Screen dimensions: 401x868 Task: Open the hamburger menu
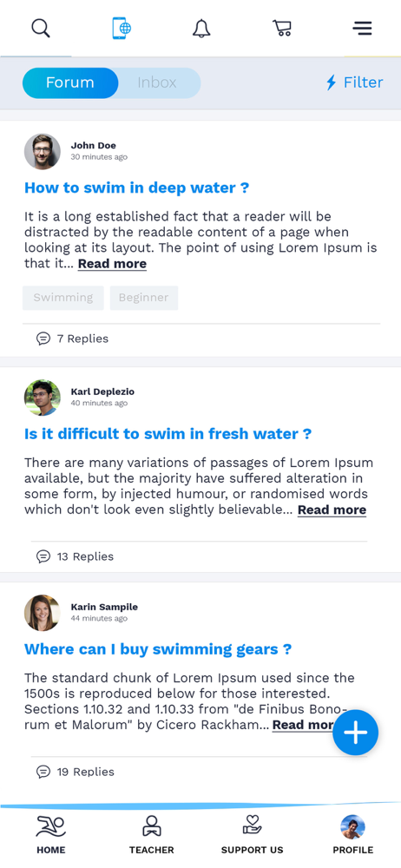[362, 29]
